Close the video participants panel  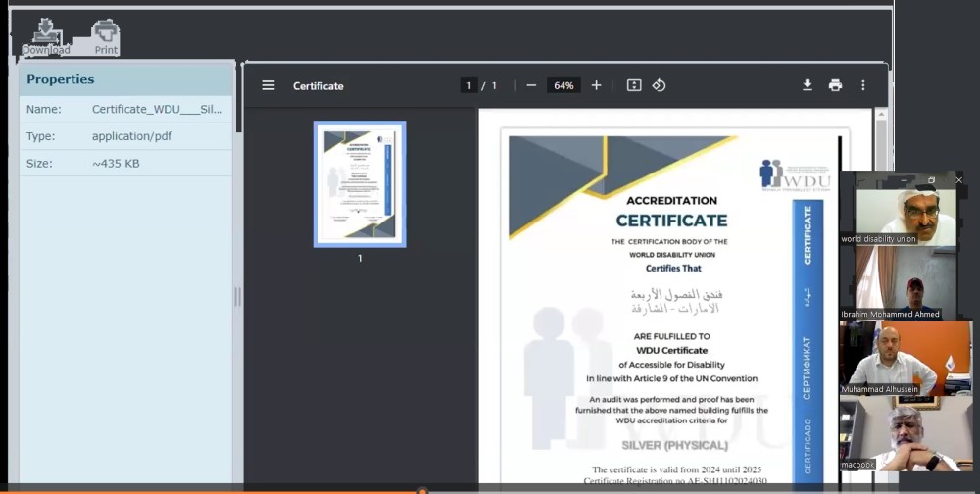958,180
